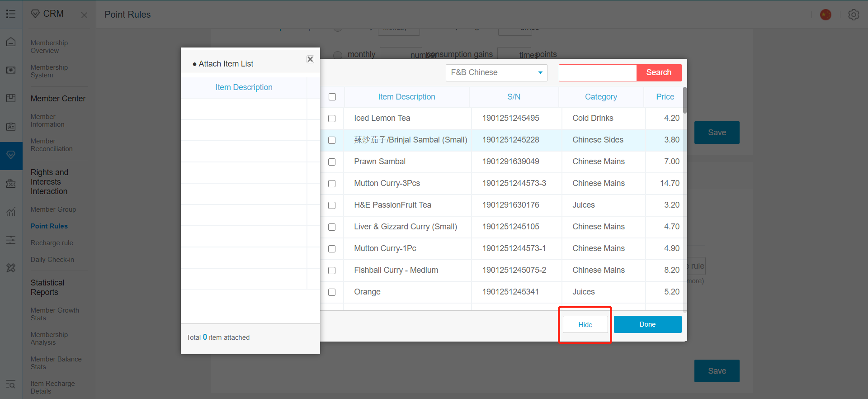The image size is (868, 399).
Task: Check the Fishball Curry - Medium row
Action: pos(332,271)
